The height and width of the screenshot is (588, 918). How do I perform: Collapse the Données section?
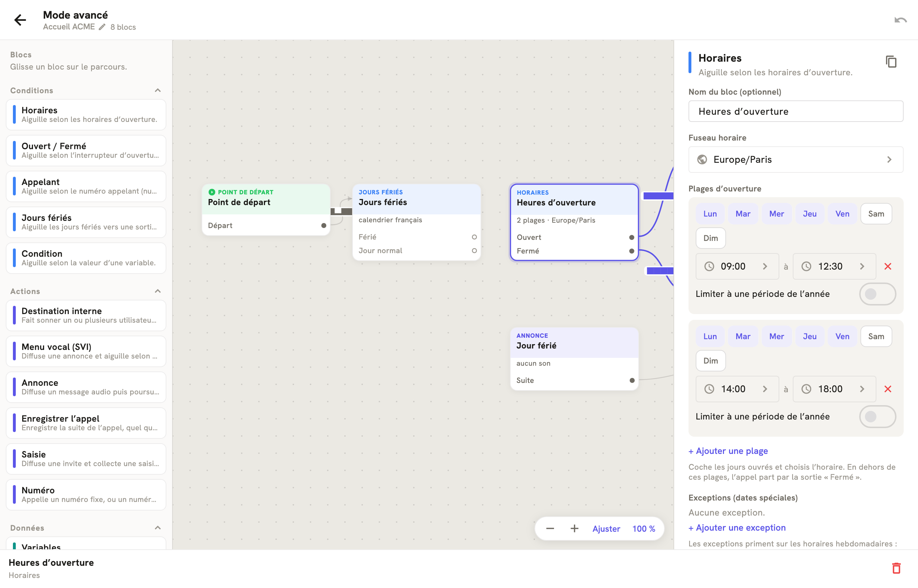(x=158, y=528)
